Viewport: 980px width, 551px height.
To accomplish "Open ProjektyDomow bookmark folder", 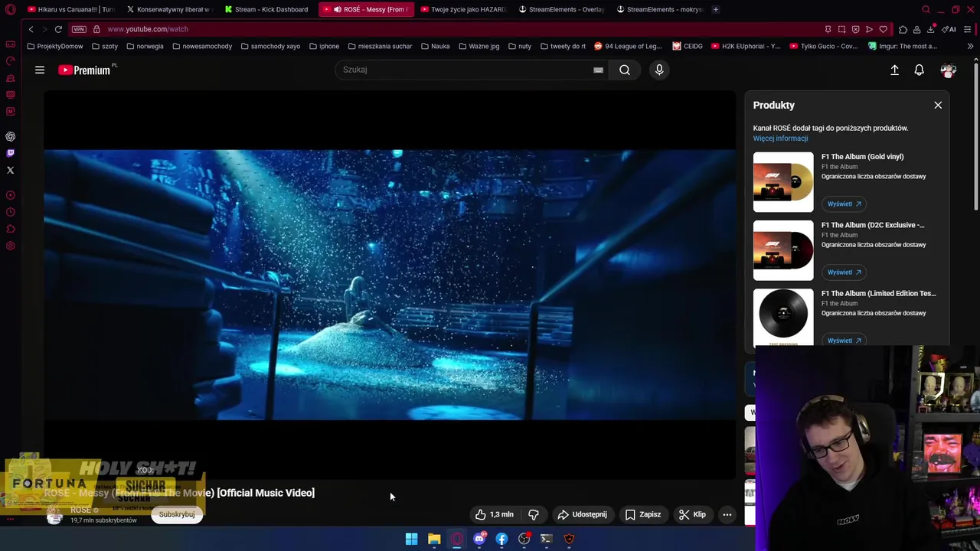I will click(x=54, y=46).
